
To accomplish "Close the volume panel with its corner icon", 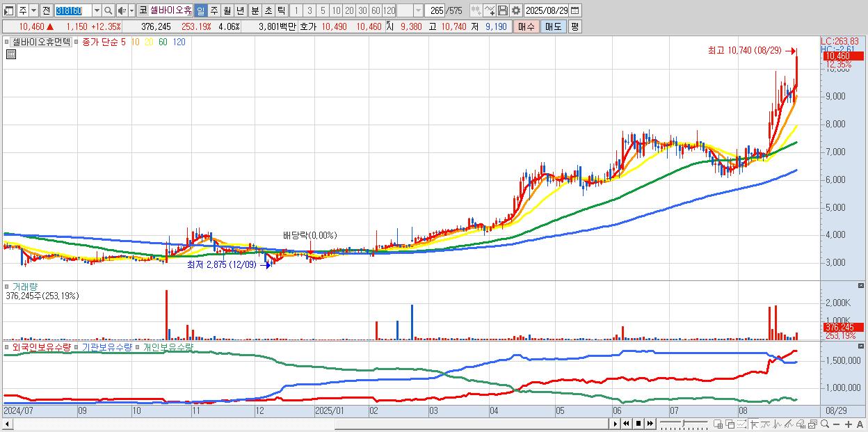I will pyautogui.click(x=862, y=286).
